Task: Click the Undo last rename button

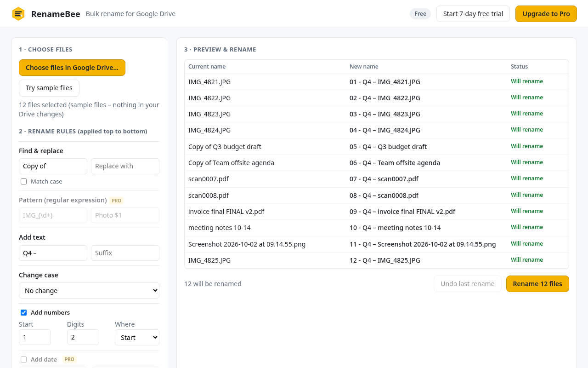Action: coord(468,284)
